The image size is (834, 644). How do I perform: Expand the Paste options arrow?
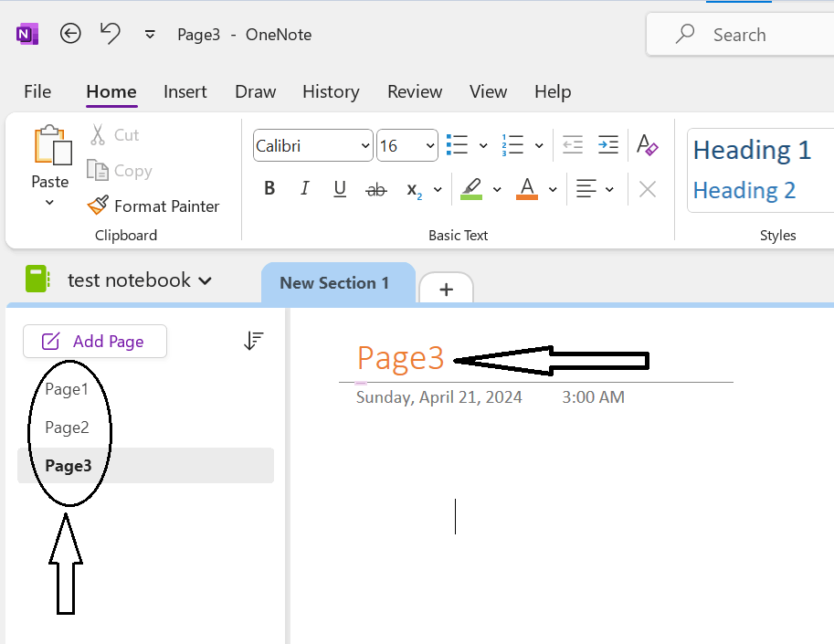[x=49, y=202]
